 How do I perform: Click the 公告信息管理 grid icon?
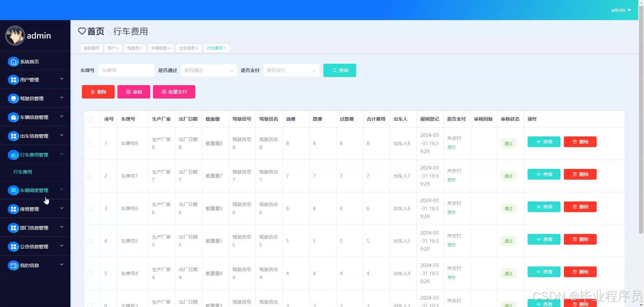point(13,247)
